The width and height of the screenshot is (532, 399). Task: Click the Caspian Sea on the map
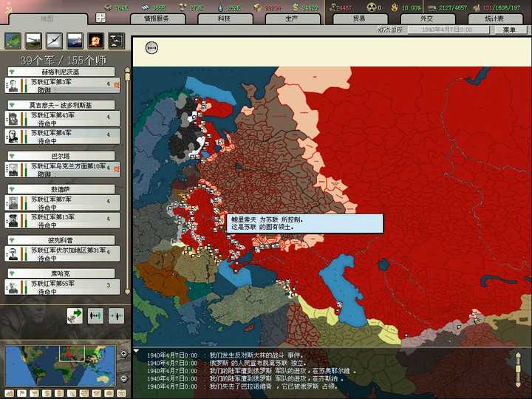(x=344, y=292)
